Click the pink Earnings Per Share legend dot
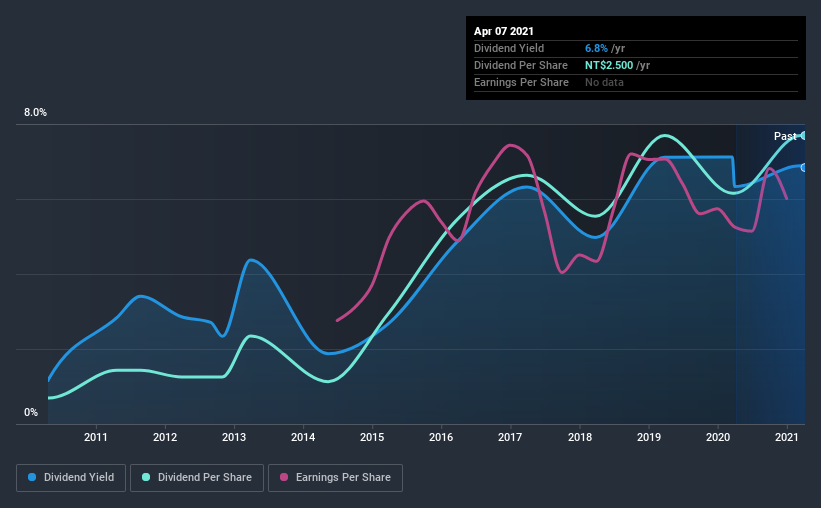Viewport: 821px width, 508px height. 284,477
